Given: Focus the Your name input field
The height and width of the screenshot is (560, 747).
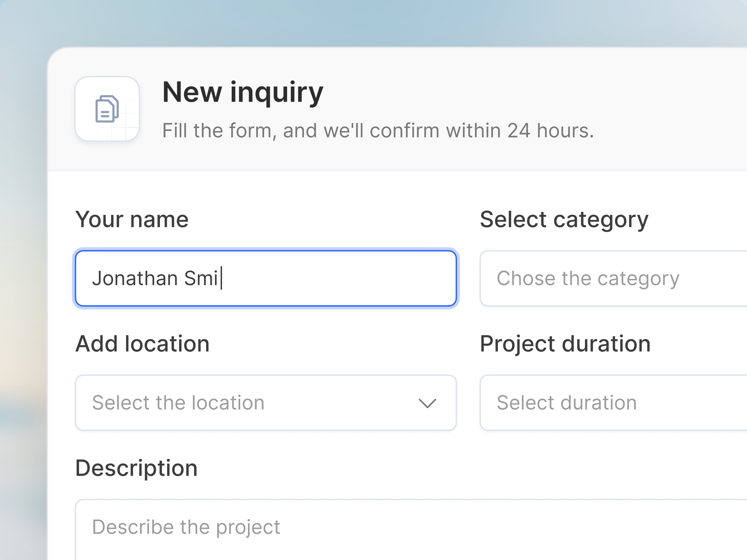Looking at the screenshot, I should pos(266,278).
